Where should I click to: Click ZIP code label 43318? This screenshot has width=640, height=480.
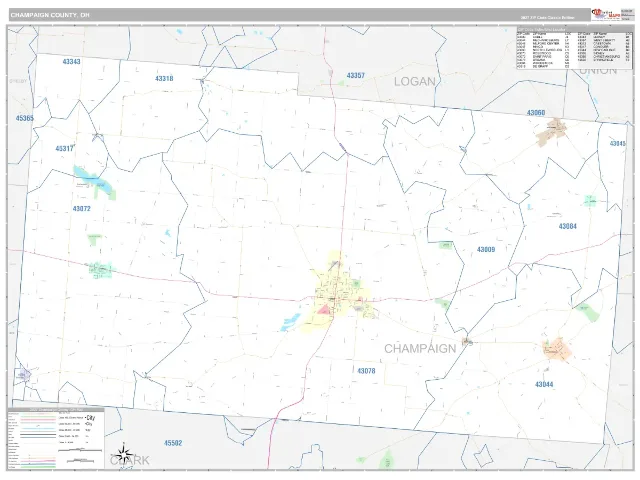[164, 78]
